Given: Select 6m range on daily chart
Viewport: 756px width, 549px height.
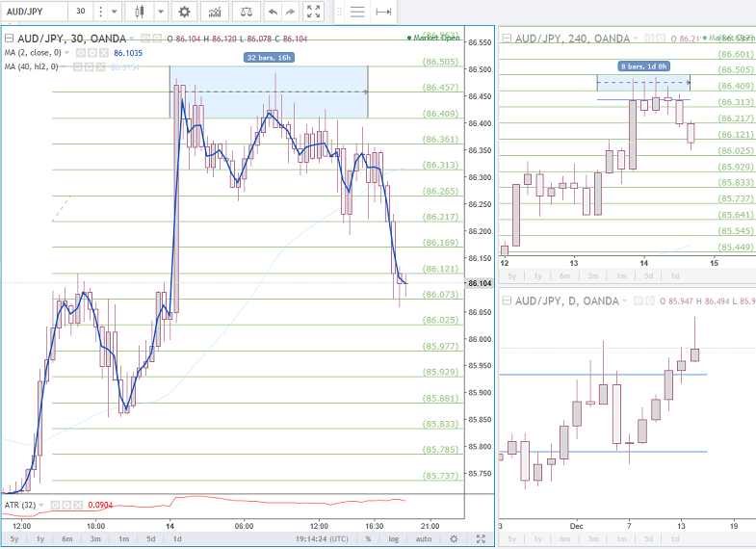Looking at the screenshot, I should pyautogui.click(x=564, y=538).
